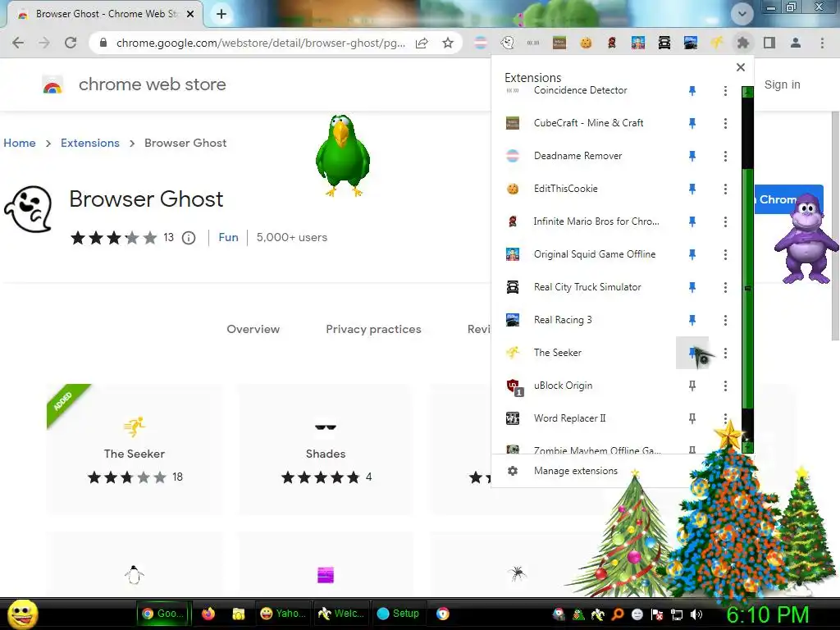This screenshot has width=840, height=630.
Task: Open Chrome's three-dot main menu
Action: 822,43
